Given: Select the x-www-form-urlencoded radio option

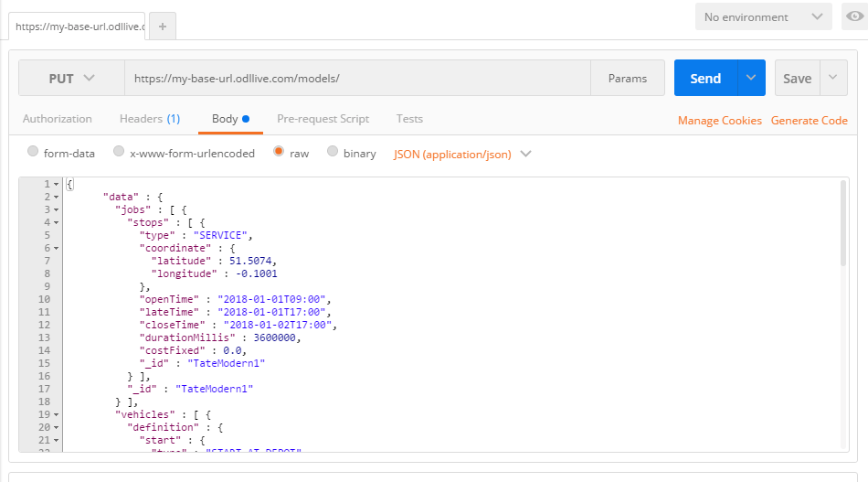Looking at the screenshot, I should tap(119, 153).
